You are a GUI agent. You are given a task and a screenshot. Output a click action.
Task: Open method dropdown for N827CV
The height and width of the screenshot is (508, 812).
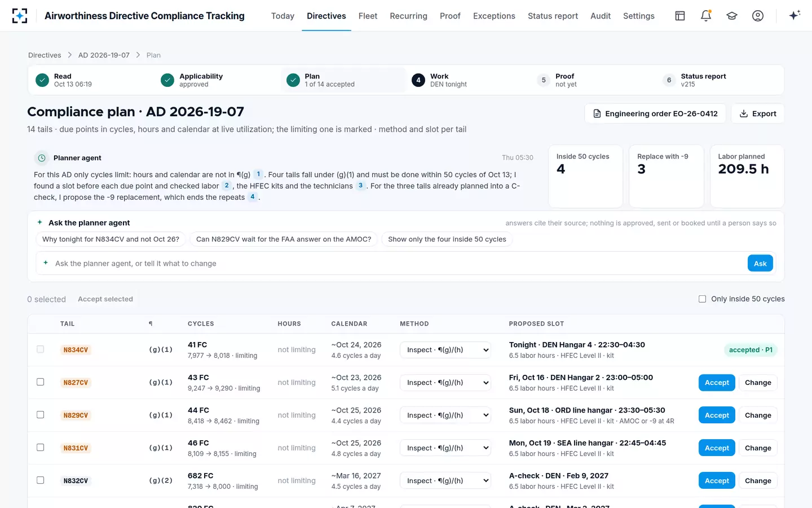[445, 383]
